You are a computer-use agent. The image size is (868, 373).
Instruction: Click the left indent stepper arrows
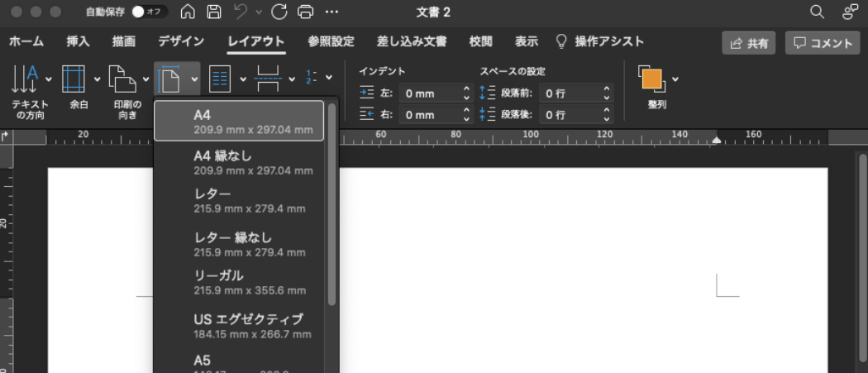467,93
